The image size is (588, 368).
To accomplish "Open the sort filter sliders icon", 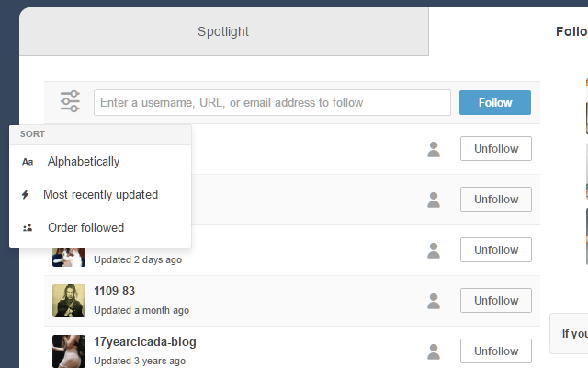I will click(x=70, y=101).
